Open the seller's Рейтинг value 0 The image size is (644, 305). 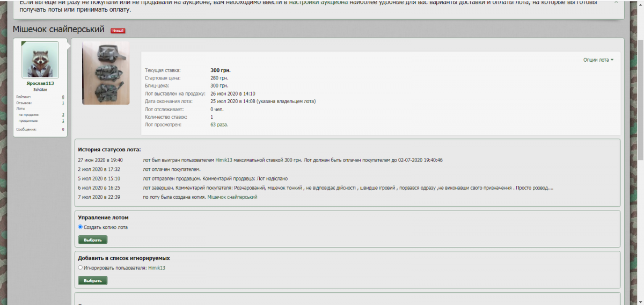pos(63,97)
